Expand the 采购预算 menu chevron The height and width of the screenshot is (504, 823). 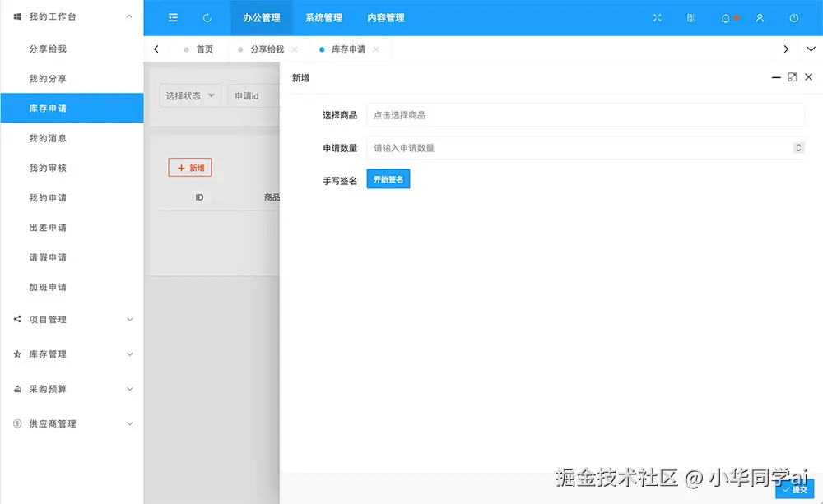(130, 389)
